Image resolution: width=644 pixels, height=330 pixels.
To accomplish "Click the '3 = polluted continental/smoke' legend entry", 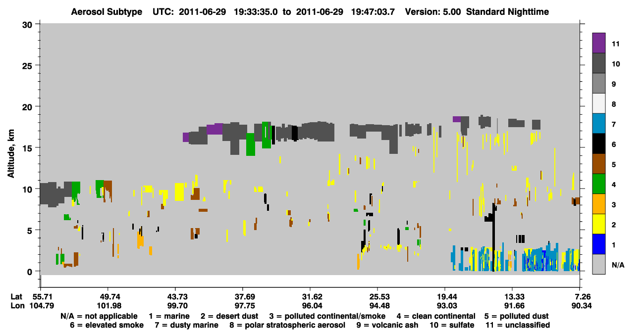I will pos(327,316).
